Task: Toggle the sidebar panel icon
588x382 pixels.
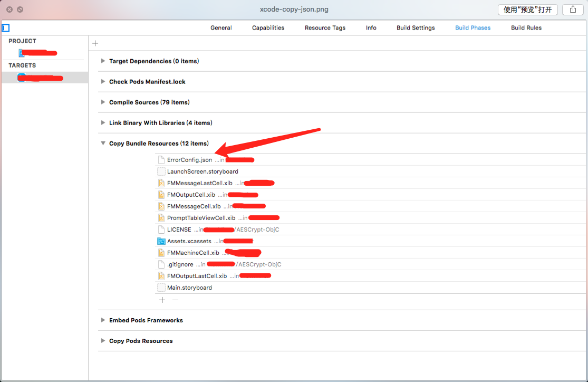Action: (6, 28)
